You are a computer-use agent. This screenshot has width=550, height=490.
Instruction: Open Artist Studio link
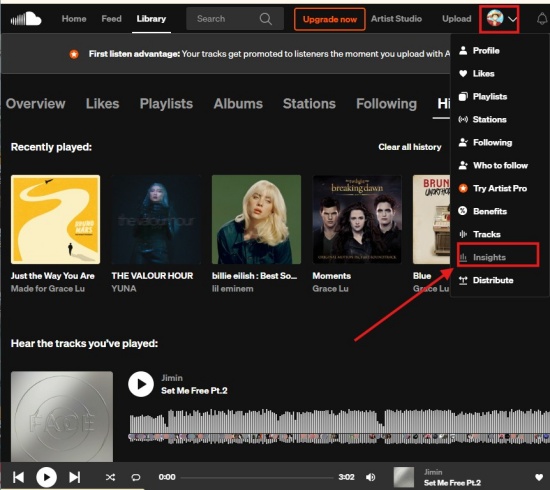tap(396, 19)
